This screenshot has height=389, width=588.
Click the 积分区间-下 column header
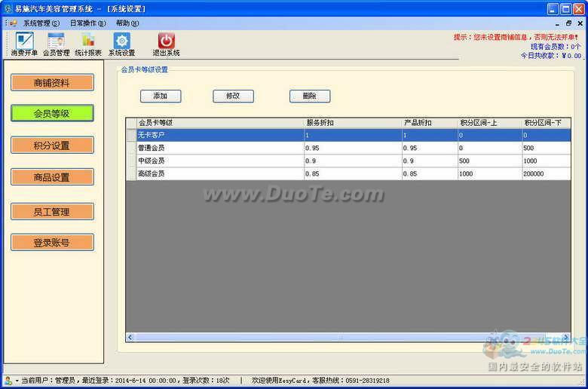[x=547, y=123]
